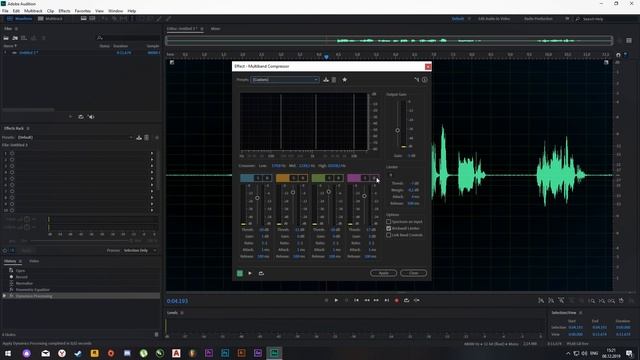Viewport: 640px width, 360px height.
Task: Open the Effects menu
Action: coord(64,11)
